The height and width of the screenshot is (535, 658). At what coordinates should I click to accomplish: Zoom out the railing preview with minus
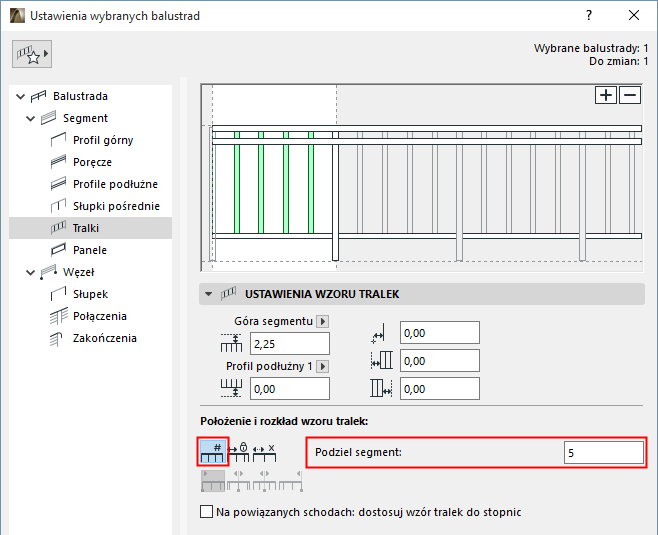click(630, 95)
